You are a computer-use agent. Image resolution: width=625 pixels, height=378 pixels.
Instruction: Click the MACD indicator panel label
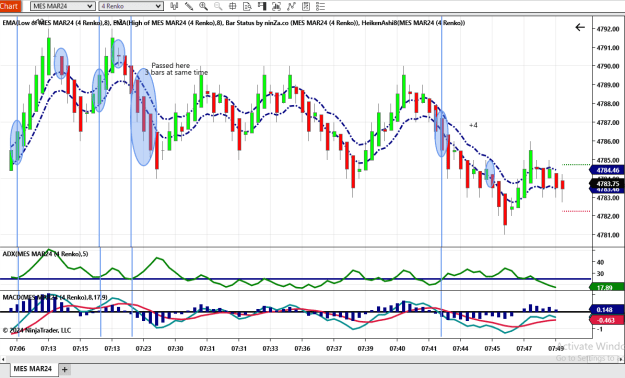point(55,297)
